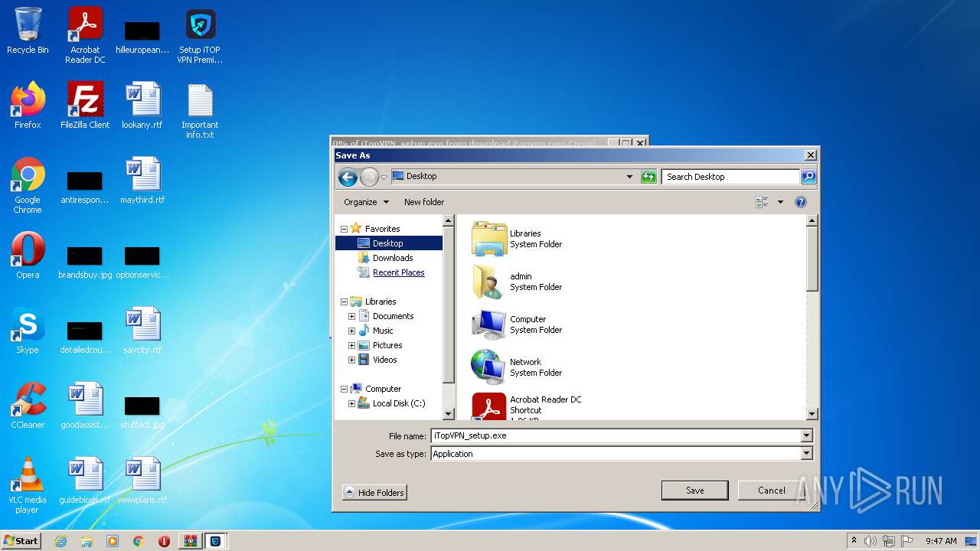Click the clock showing 9:47 AM
Viewport: 980px width, 551px height.
[x=941, y=541]
